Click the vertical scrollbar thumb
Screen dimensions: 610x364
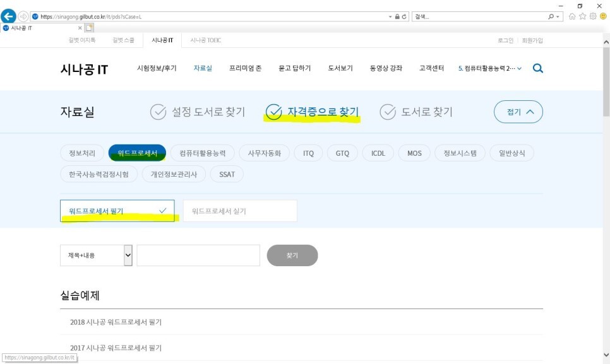(606, 82)
